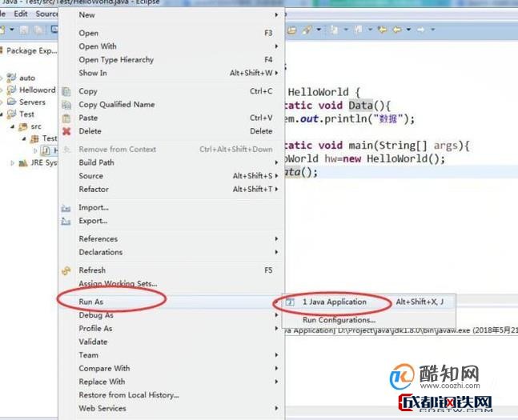518x420 pixels.
Task: Expand the HelloWorld.java tree node
Action: (36, 151)
